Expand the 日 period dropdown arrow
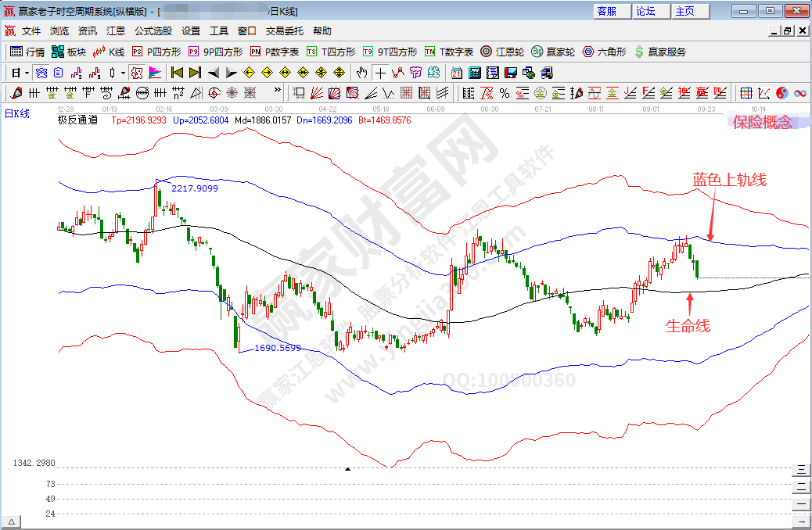The height and width of the screenshot is (530, 812). click(x=27, y=73)
